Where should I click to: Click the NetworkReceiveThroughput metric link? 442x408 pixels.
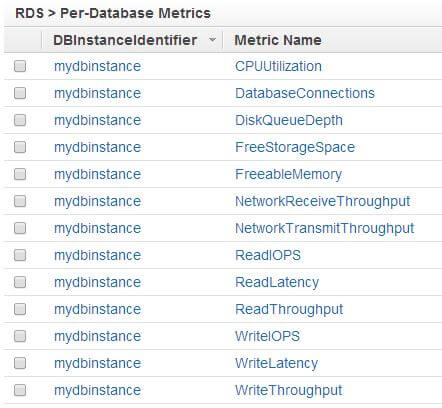coord(323,201)
